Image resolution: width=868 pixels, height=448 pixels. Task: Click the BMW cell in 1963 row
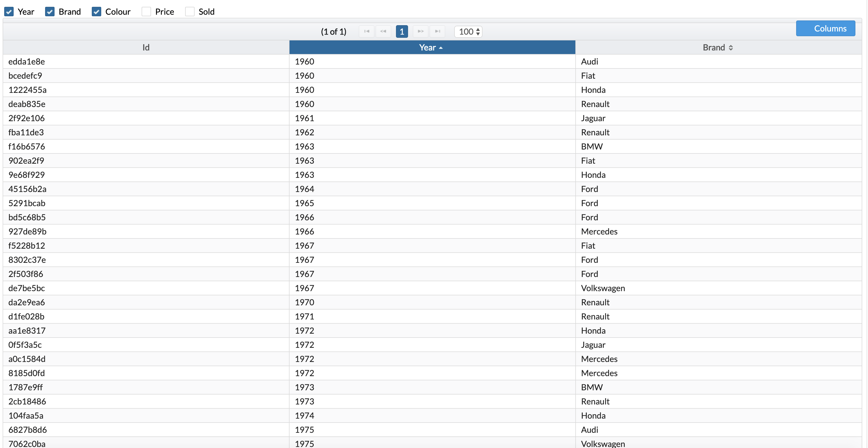[x=718, y=147]
